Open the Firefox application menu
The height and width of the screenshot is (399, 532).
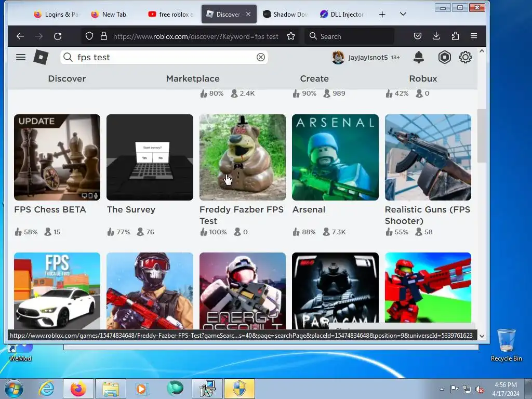point(474,36)
